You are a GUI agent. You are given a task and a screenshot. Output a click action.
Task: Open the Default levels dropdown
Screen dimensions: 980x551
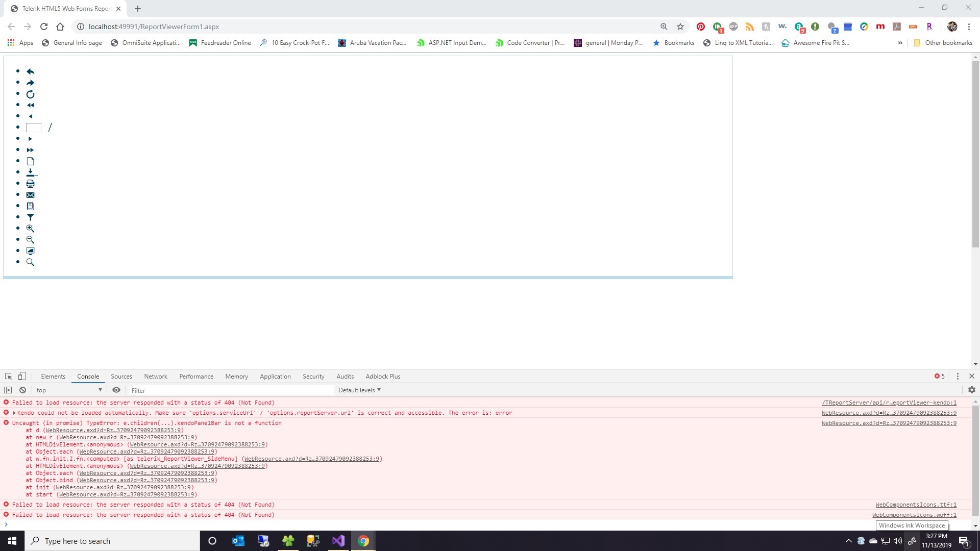click(x=359, y=390)
